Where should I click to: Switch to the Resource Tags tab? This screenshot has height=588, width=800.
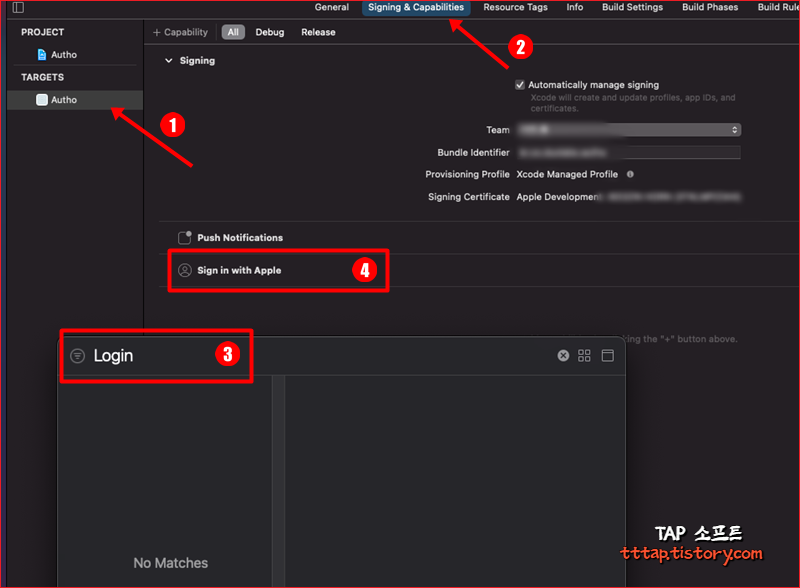click(515, 7)
